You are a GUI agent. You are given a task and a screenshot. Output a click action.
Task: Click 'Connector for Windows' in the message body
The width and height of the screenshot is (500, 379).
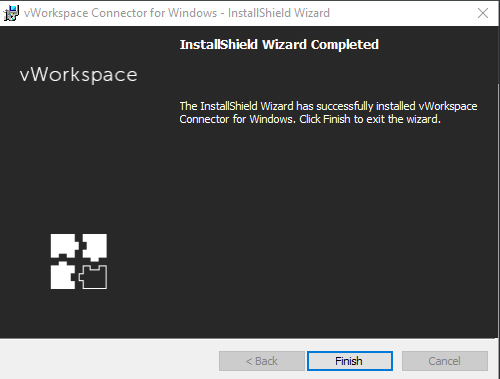coord(238,119)
